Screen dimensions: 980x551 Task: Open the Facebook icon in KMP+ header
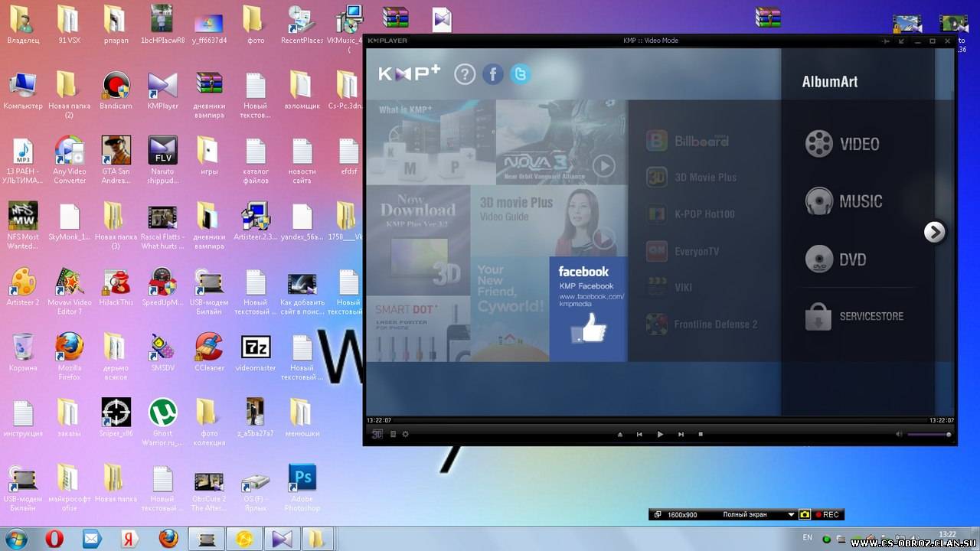(493, 74)
